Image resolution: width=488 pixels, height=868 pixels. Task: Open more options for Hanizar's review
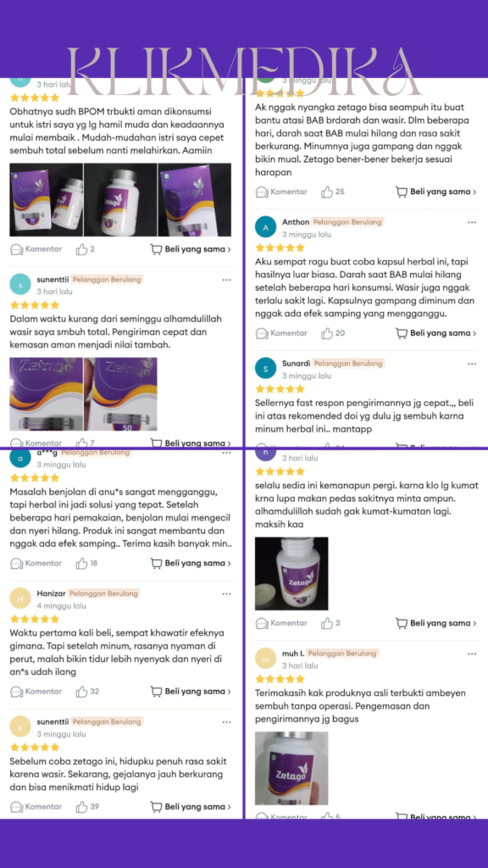click(x=226, y=594)
